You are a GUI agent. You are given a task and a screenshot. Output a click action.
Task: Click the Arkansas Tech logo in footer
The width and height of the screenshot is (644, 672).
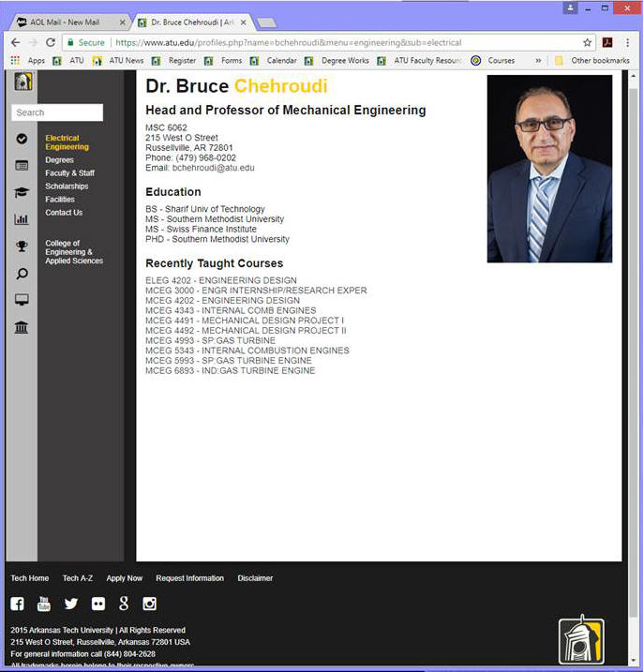581,640
